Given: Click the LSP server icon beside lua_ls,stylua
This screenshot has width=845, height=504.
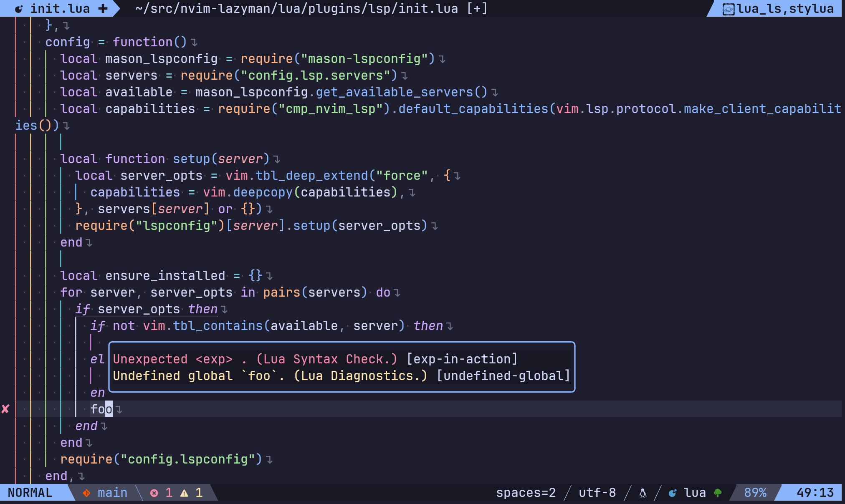Looking at the screenshot, I should point(728,9).
